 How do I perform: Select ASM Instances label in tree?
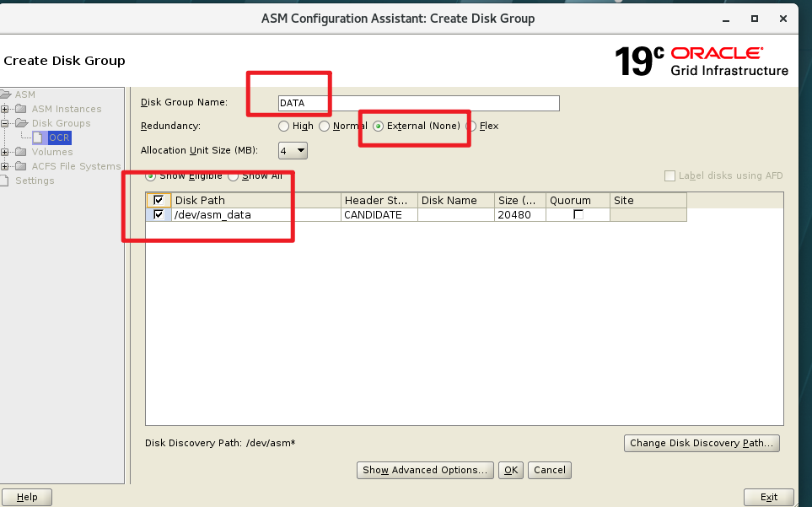tap(67, 109)
